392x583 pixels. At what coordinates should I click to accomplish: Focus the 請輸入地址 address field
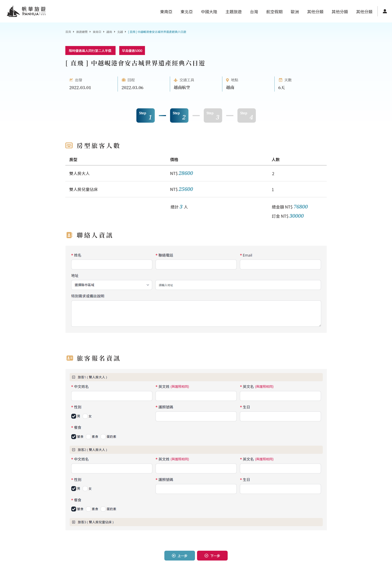(x=238, y=285)
